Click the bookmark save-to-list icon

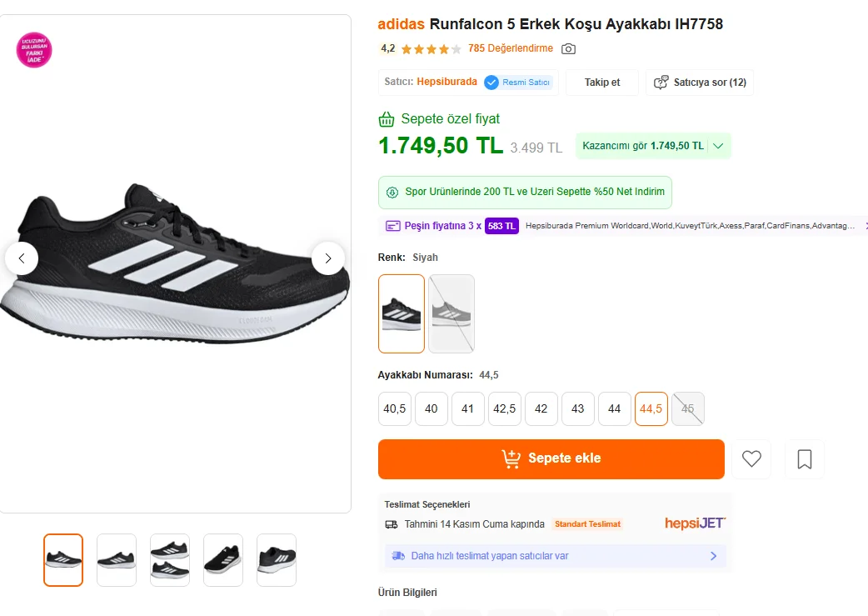(x=804, y=459)
